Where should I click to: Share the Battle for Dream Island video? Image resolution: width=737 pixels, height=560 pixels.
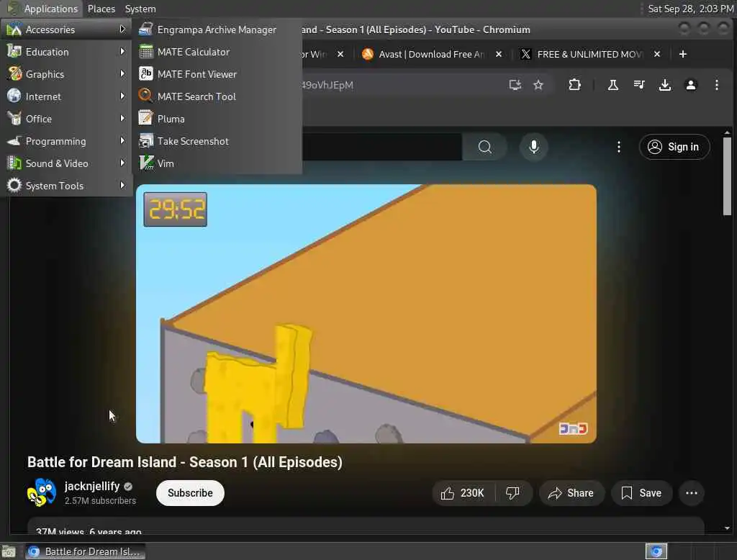click(x=571, y=493)
